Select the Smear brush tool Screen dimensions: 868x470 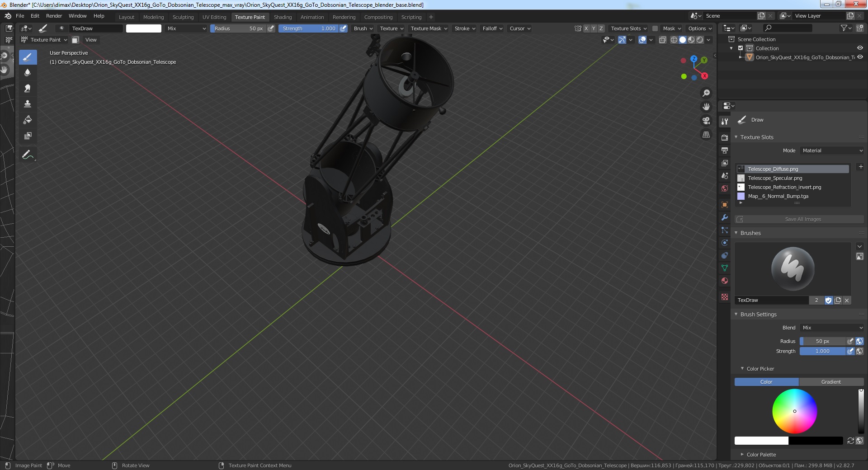point(28,88)
